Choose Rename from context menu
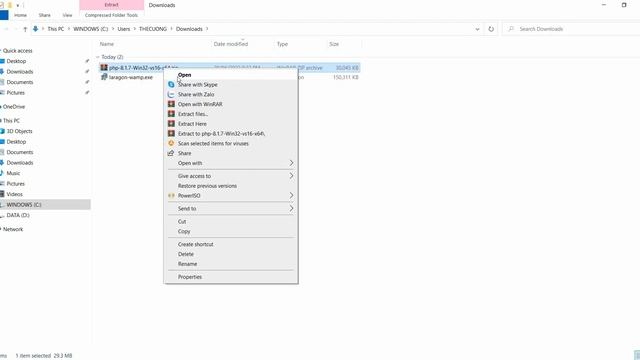 click(231, 264)
